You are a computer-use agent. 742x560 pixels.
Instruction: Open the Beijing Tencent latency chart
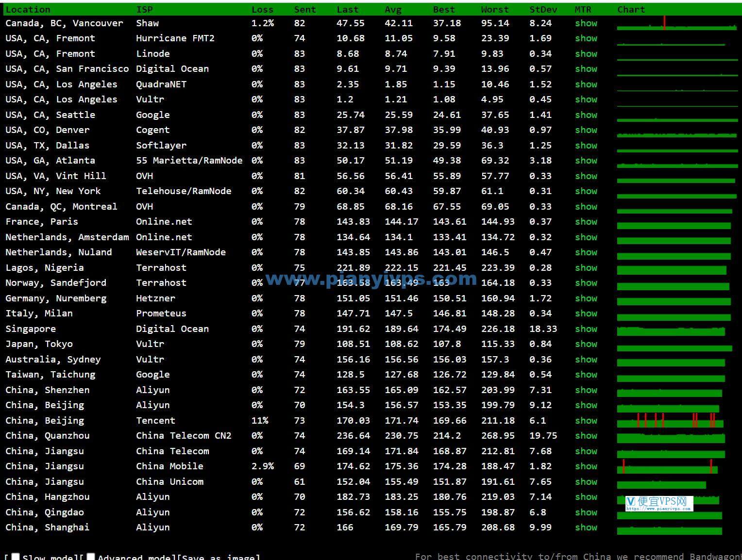[x=670, y=421]
